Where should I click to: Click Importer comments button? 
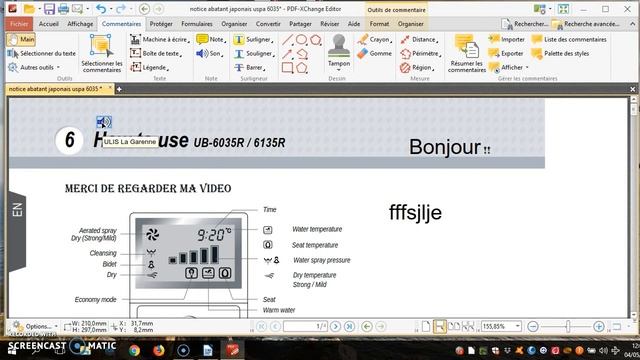[x=507, y=40]
